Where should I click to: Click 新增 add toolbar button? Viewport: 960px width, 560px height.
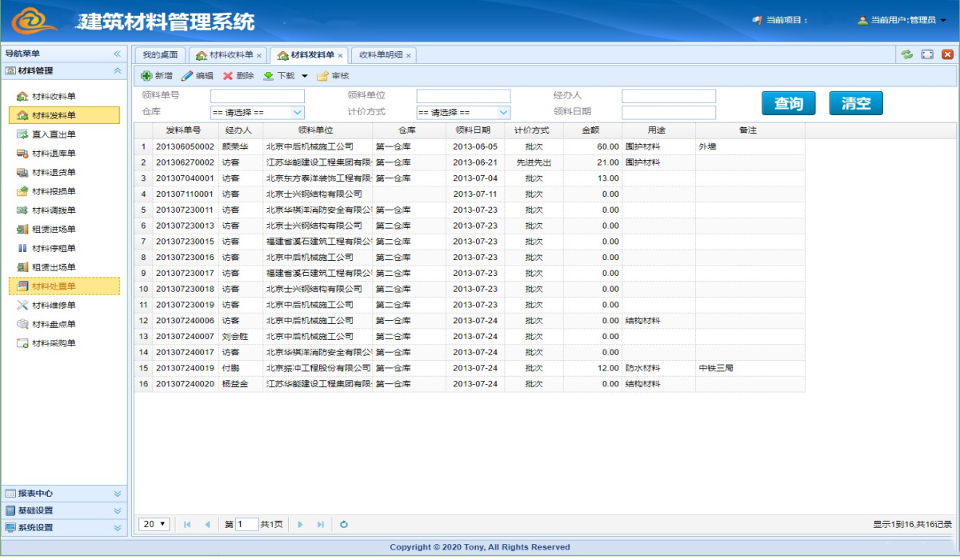click(x=157, y=76)
